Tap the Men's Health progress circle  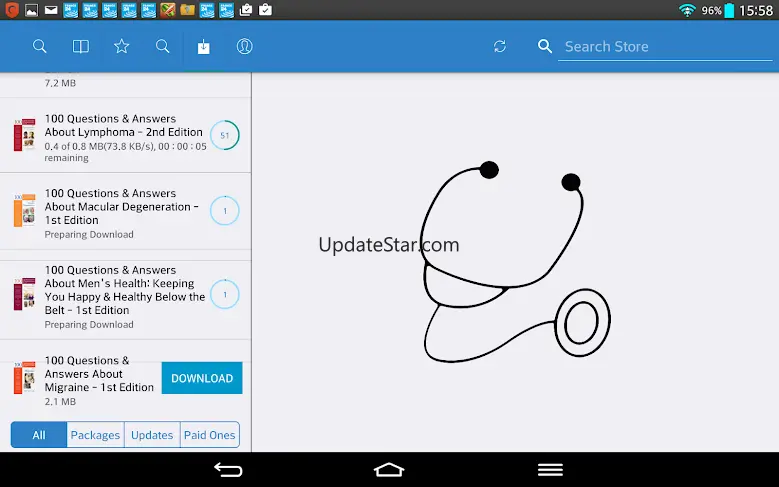[225, 294]
